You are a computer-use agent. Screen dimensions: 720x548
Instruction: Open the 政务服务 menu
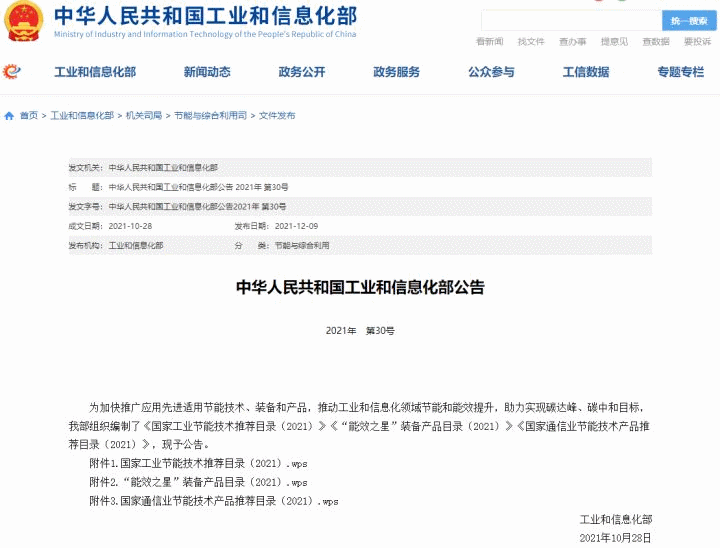[396, 72]
